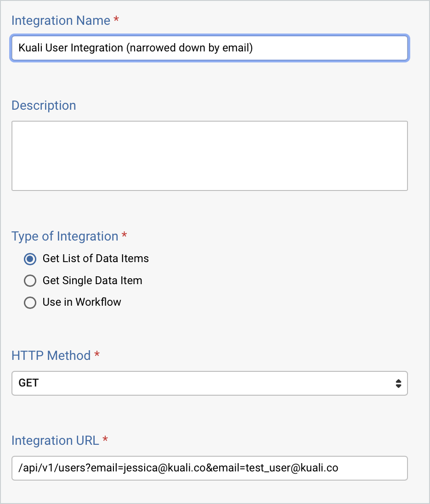This screenshot has width=430, height=504.
Task: Click inside the Integration Name field
Action: click(x=209, y=48)
